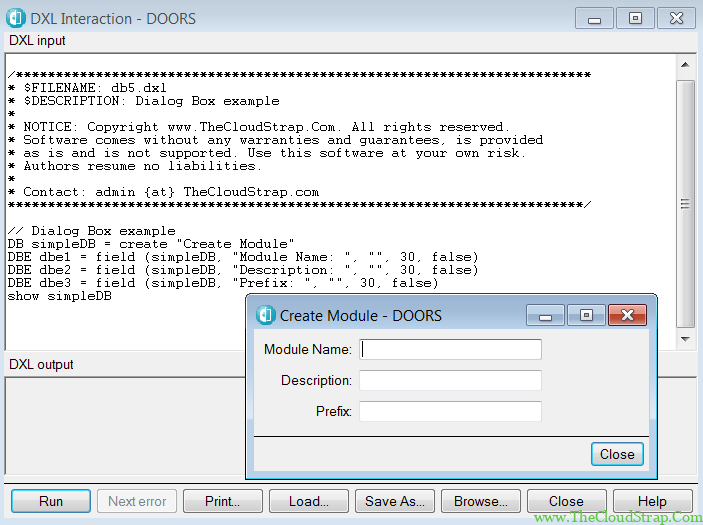Focus the Prefix input field
Image resolution: width=703 pixels, height=525 pixels.
point(450,411)
